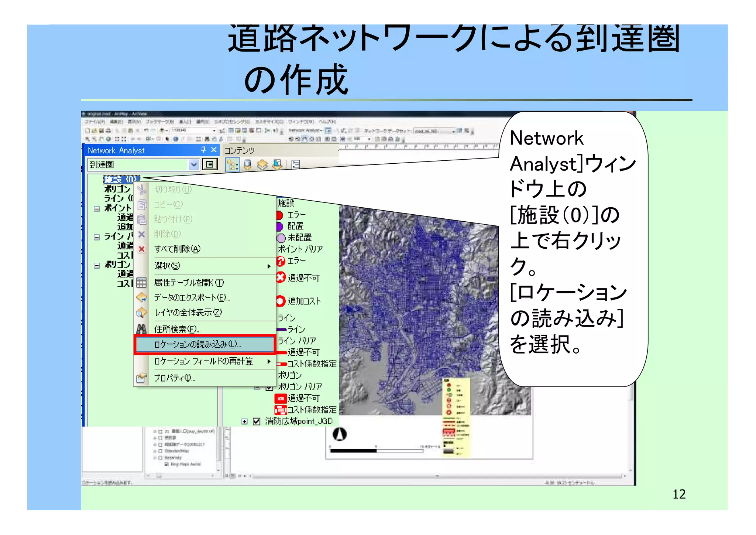Select ポリゴン item under 施設 in Network Analyst
The width and height of the screenshot is (756, 535).
117,189
